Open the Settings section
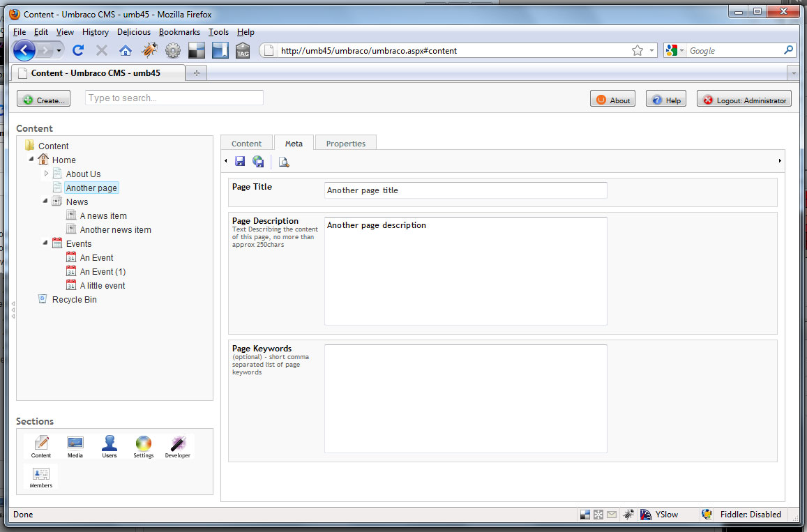 144,446
